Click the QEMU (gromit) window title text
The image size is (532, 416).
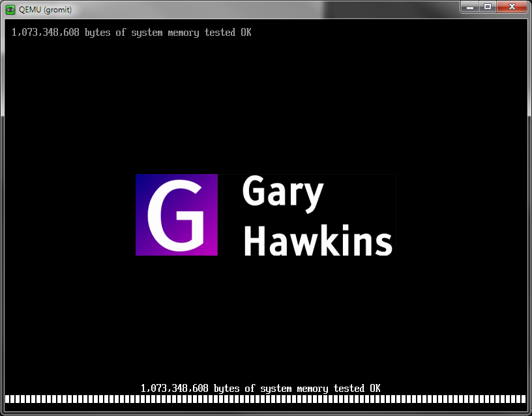(45, 10)
